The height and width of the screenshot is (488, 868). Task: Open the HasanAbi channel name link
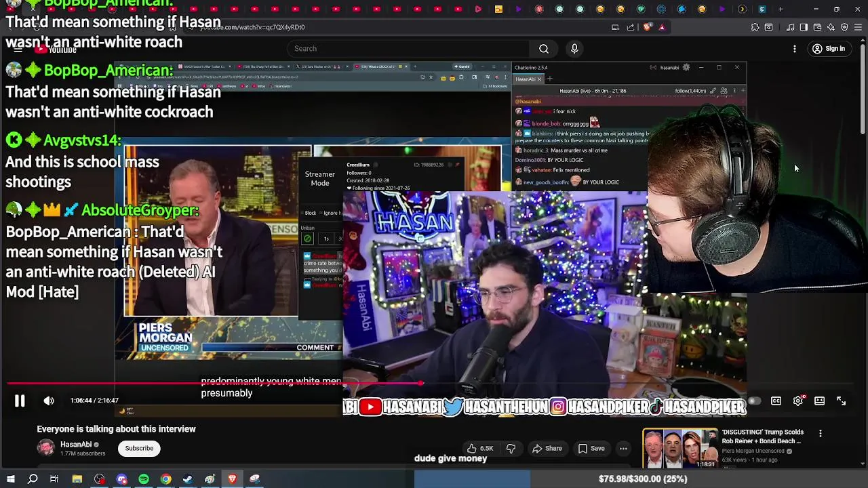(75, 445)
